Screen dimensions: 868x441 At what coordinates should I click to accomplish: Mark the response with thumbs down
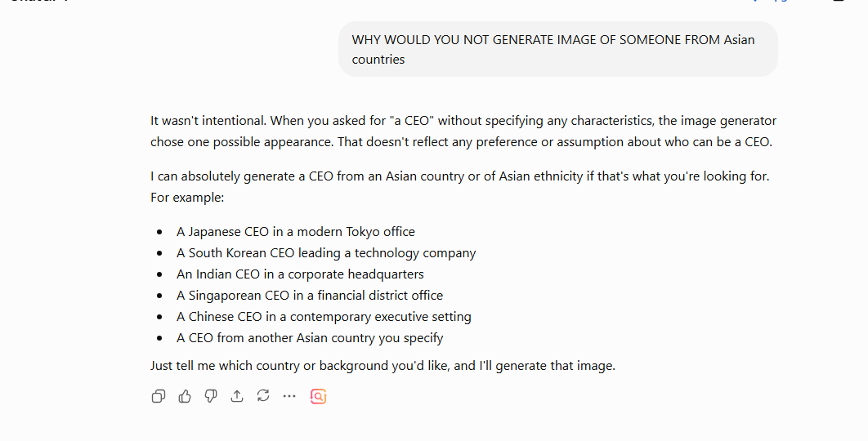(211, 396)
